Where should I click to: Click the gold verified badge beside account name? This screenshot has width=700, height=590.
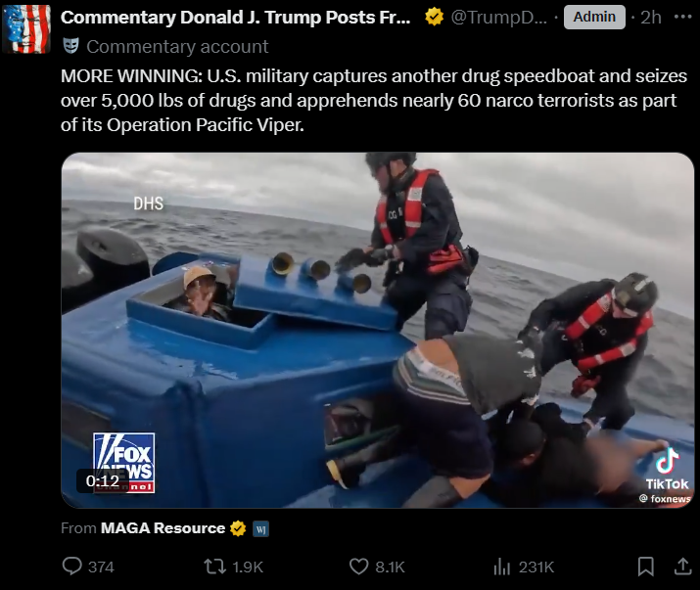click(434, 17)
